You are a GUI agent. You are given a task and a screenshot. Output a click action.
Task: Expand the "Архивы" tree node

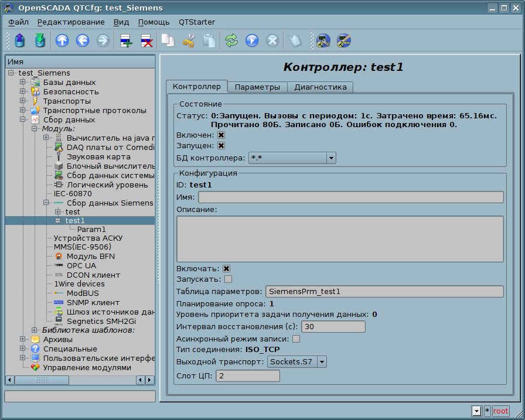pos(23,340)
